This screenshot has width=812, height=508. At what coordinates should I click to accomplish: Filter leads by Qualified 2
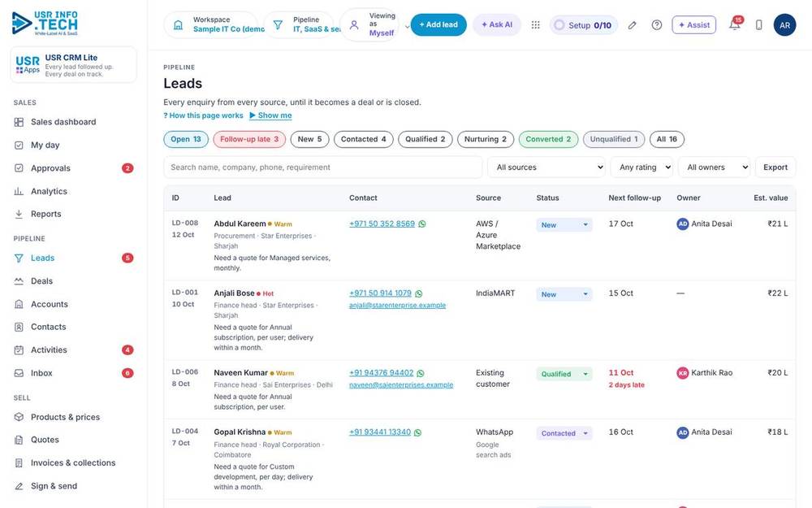pyautogui.click(x=425, y=139)
